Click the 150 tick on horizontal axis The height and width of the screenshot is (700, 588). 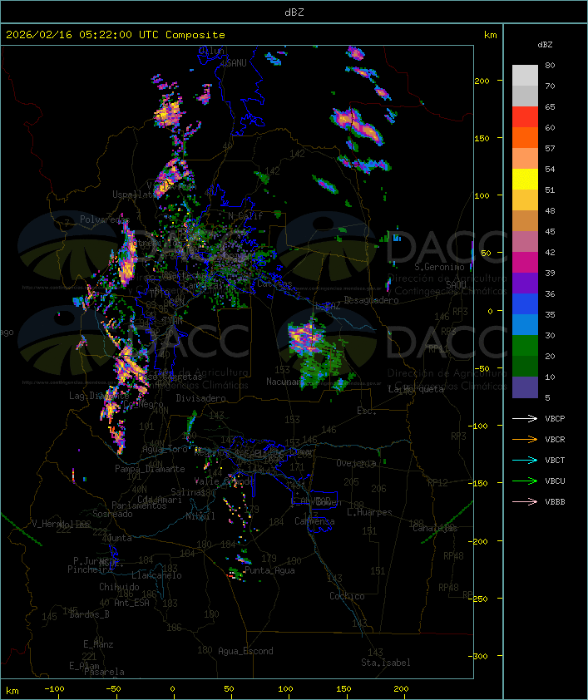[x=343, y=689]
